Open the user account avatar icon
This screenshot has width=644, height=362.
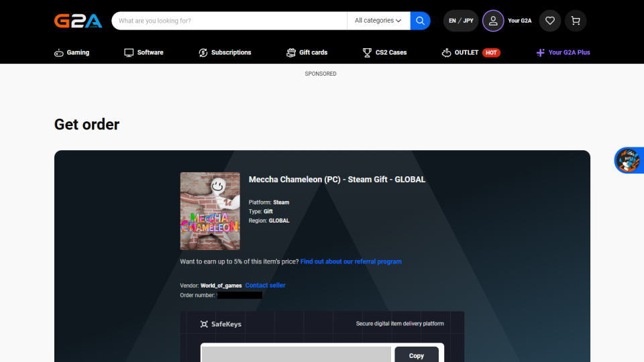[x=493, y=21]
